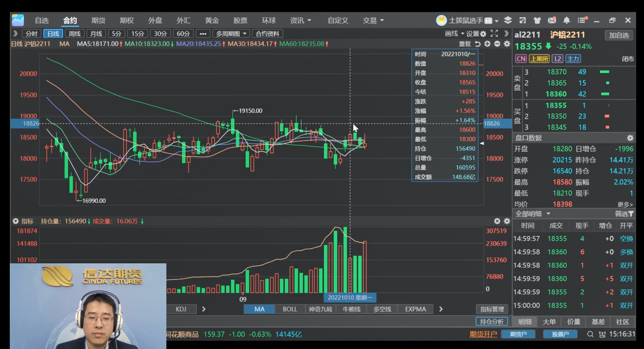The height and width of the screenshot is (349, 644).
Task: Expand the 资讯 menu dropdown
Action: [300, 21]
